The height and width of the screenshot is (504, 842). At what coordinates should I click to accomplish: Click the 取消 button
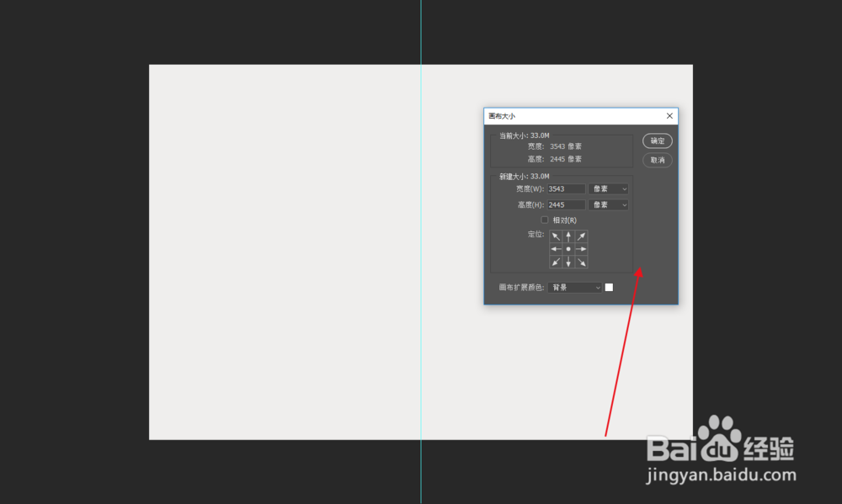point(658,160)
